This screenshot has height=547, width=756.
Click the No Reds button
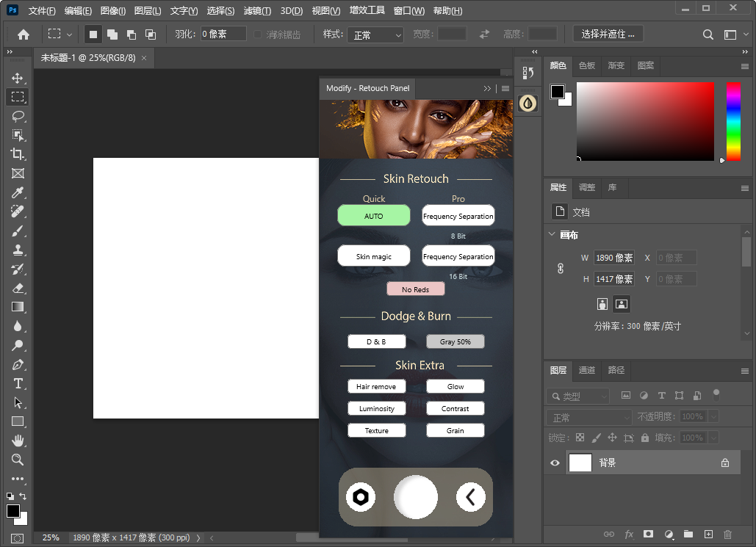click(416, 289)
